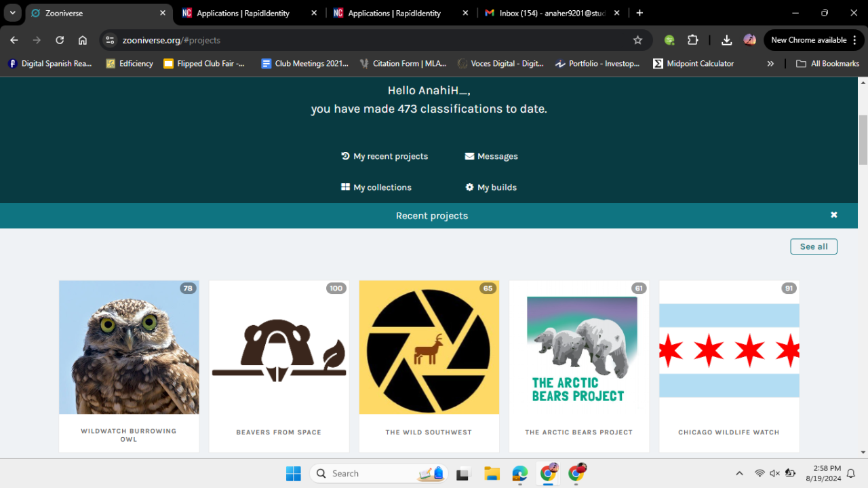Open Midpoint Calculator bookmark

pos(694,63)
